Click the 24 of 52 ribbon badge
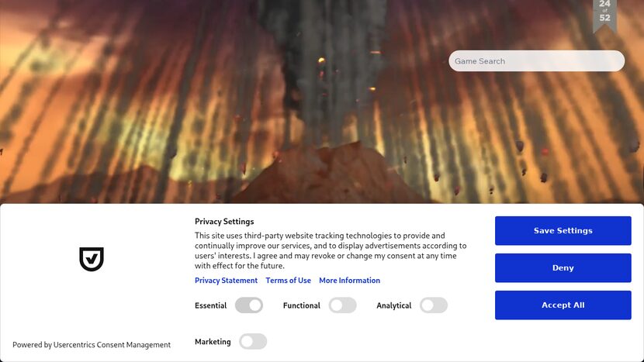644x362 pixels. pyautogui.click(x=604, y=16)
